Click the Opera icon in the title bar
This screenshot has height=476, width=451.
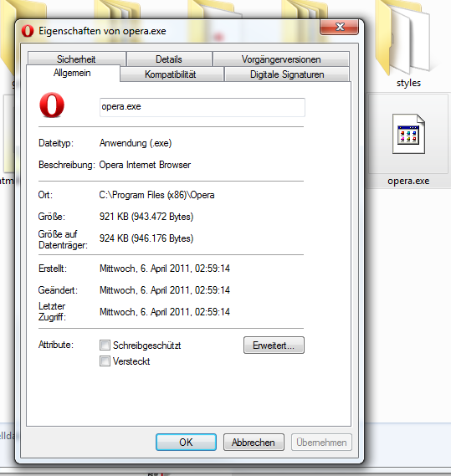click(28, 31)
